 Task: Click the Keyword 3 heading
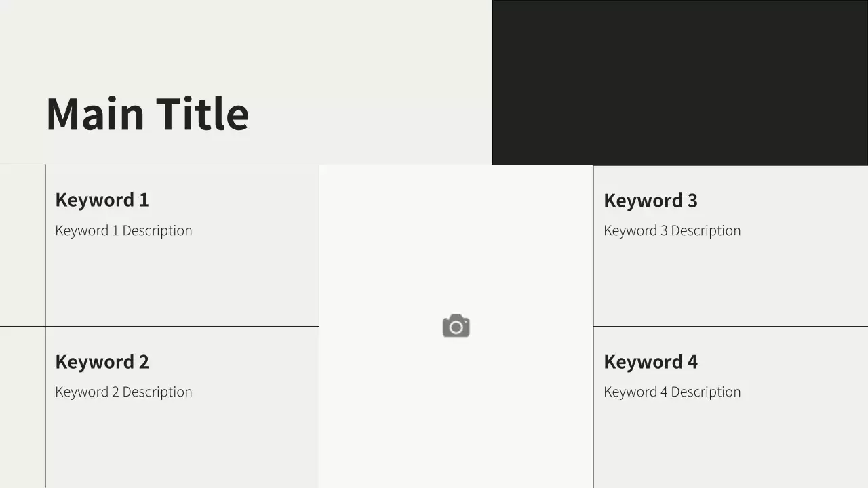650,201
